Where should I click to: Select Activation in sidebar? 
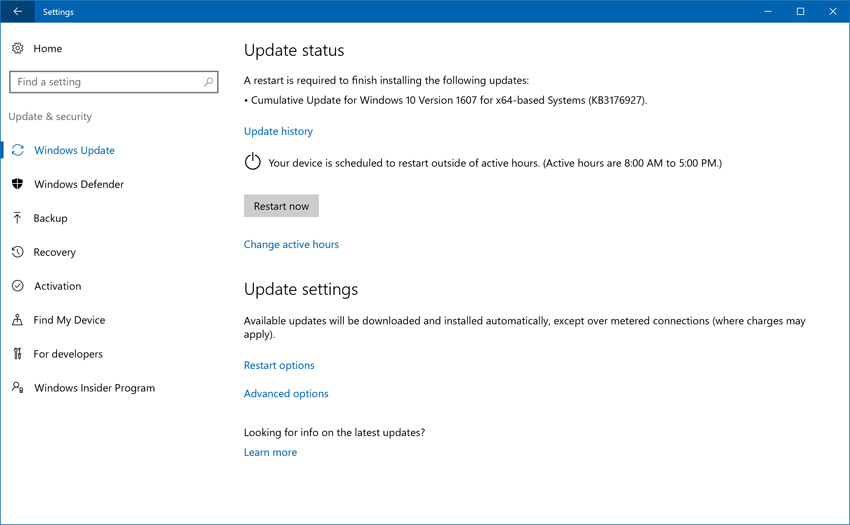pos(57,286)
